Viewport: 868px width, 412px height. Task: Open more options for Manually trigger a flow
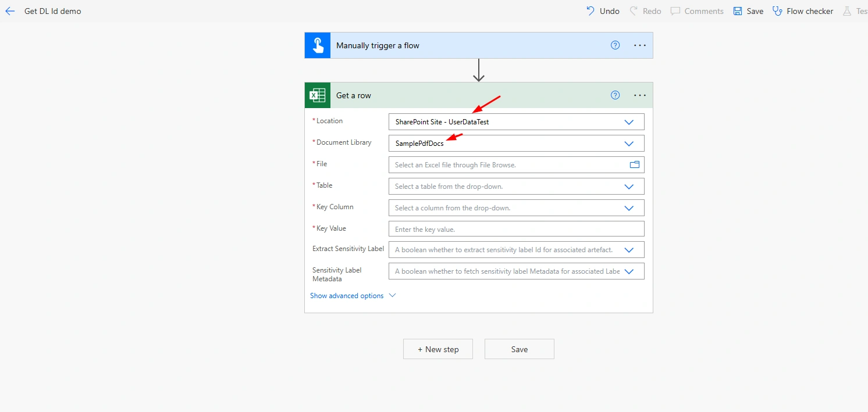pos(640,45)
